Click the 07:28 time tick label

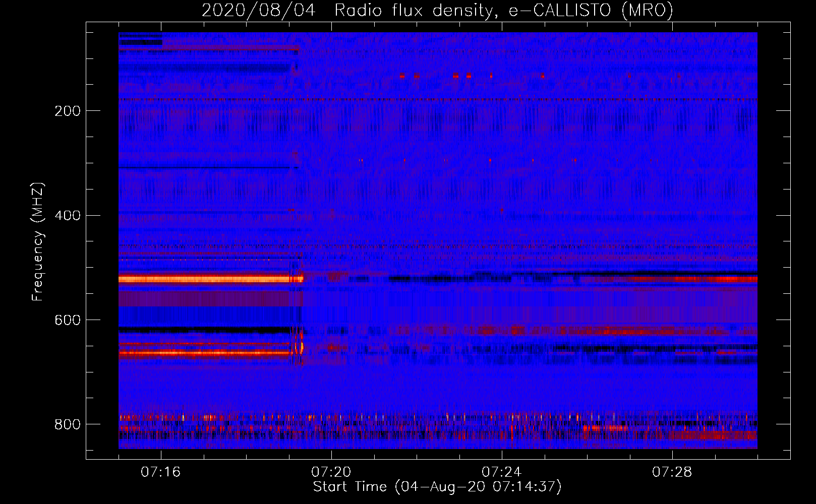(672, 472)
